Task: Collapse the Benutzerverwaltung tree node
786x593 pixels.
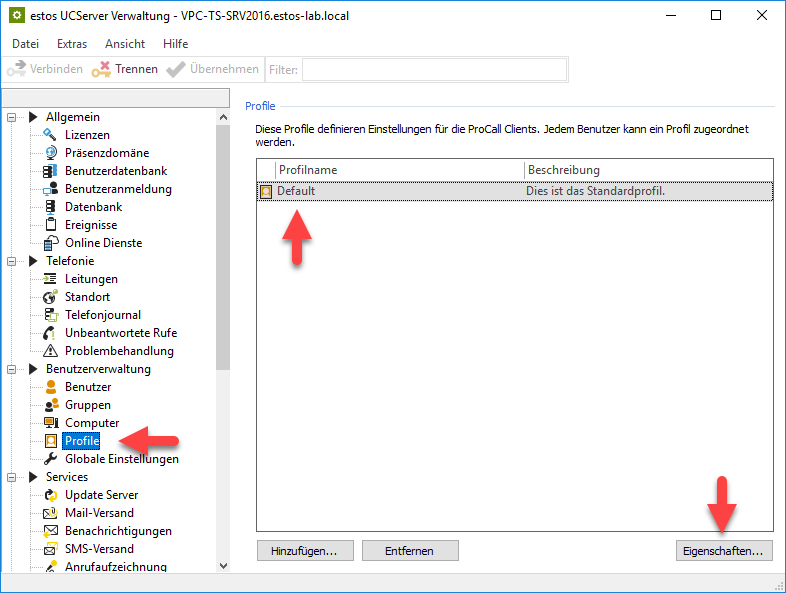Action: click(x=13, y=369)
